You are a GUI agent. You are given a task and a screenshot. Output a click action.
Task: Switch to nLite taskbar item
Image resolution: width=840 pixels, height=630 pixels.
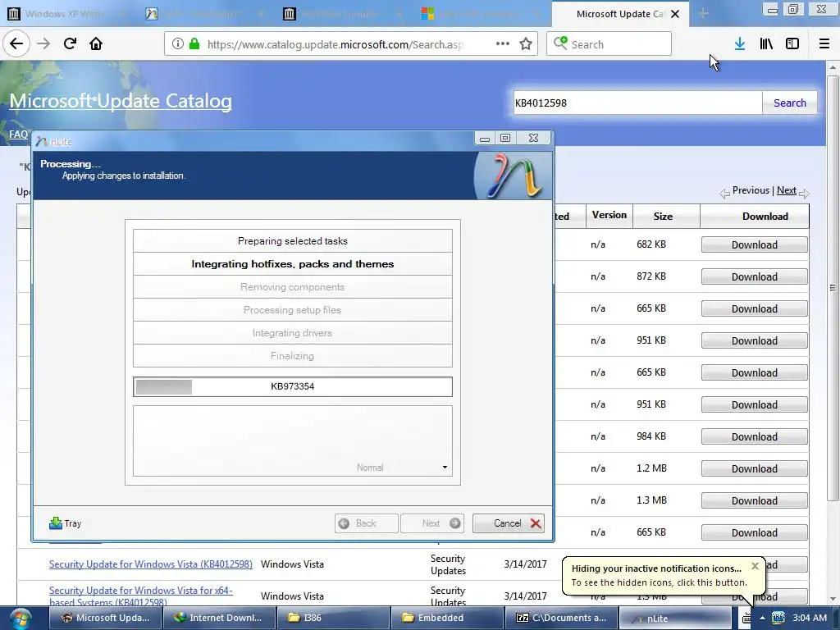coord(675,618)
